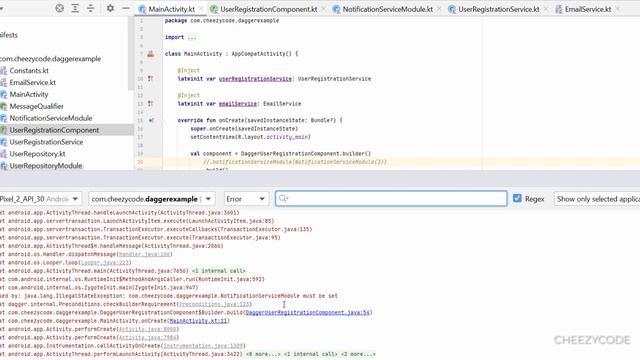Click the magnifier icon in Logcat search
This screenshot has height=360, width=640.
click(x=282, y=199)
